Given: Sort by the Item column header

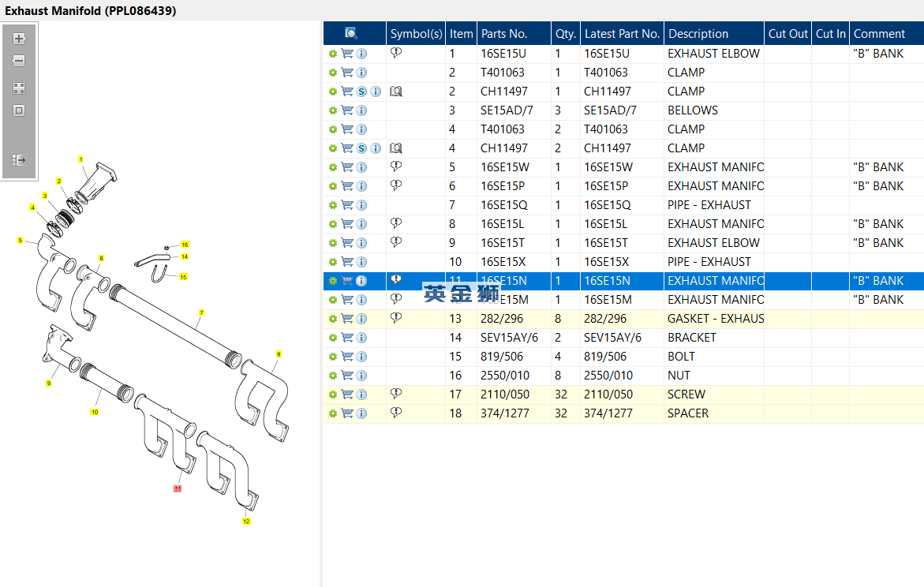Looking at the screenshot, I should pyautogui.click(x=462, y=34).
